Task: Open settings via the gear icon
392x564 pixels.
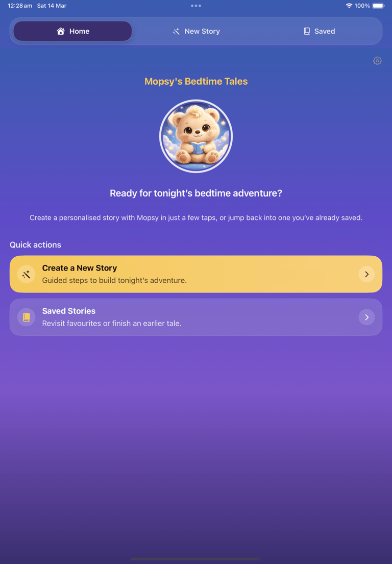Action: coord(377,61)
